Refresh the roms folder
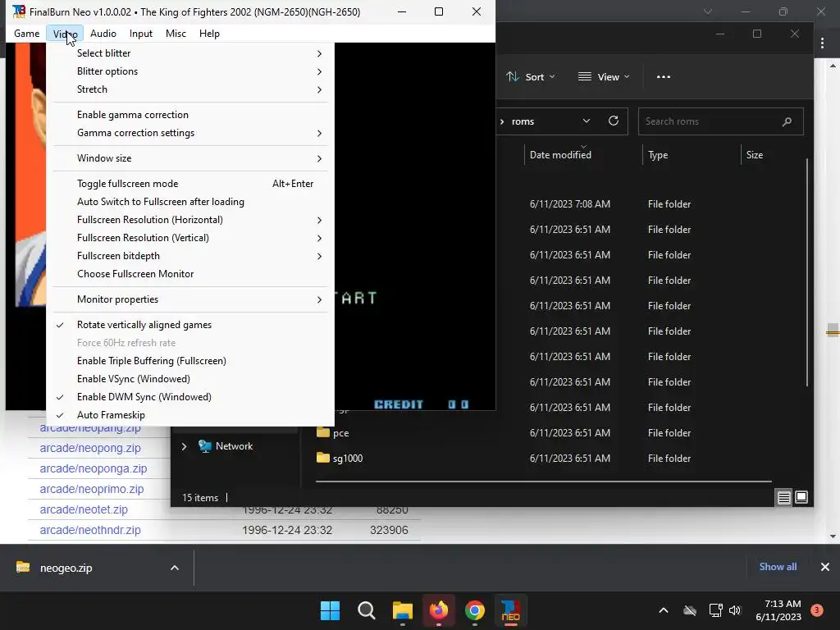Image resolution: width=840 pixels, height=630 pixels. pos(614,121)
